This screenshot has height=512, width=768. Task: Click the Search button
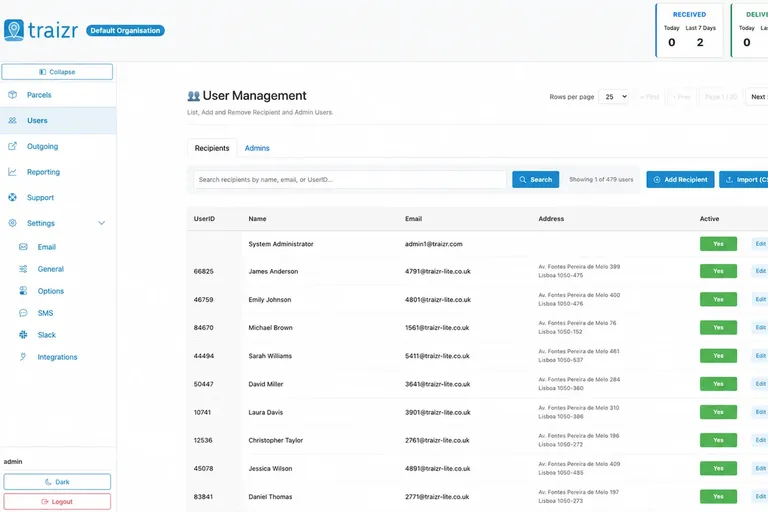pos(535,180)
